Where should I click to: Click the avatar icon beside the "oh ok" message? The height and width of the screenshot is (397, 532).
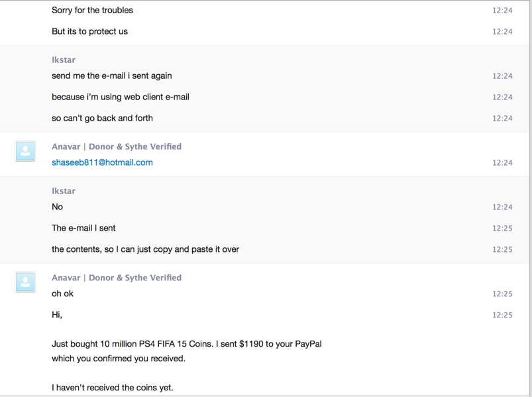(25, 282)
